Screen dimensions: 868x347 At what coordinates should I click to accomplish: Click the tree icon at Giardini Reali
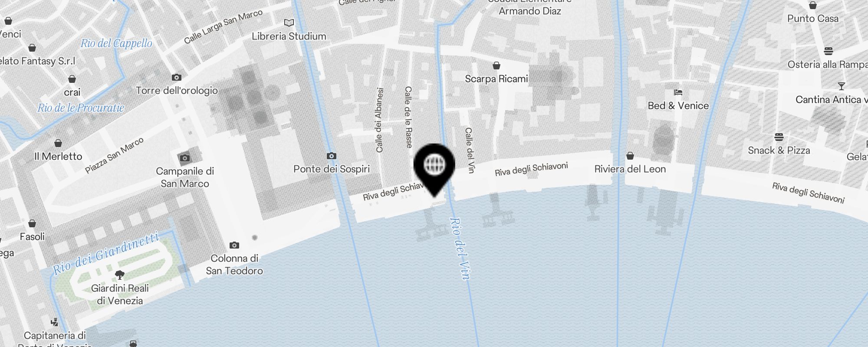(x=120, y=275)
